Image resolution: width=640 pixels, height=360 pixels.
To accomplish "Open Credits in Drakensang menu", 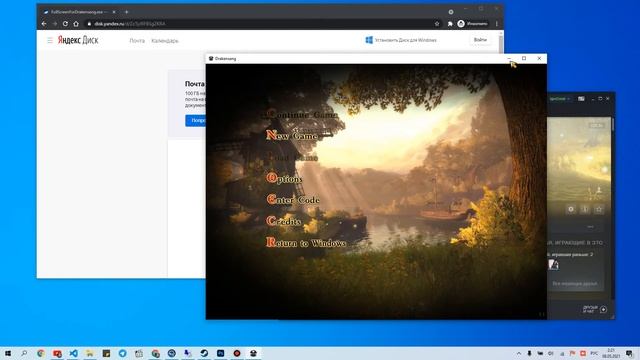I will tap(284, 221).
